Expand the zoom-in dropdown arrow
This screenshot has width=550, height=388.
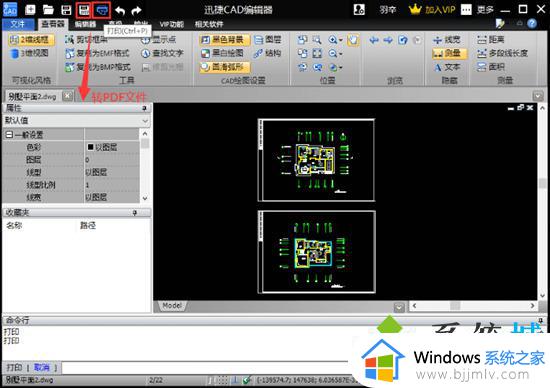340,40
